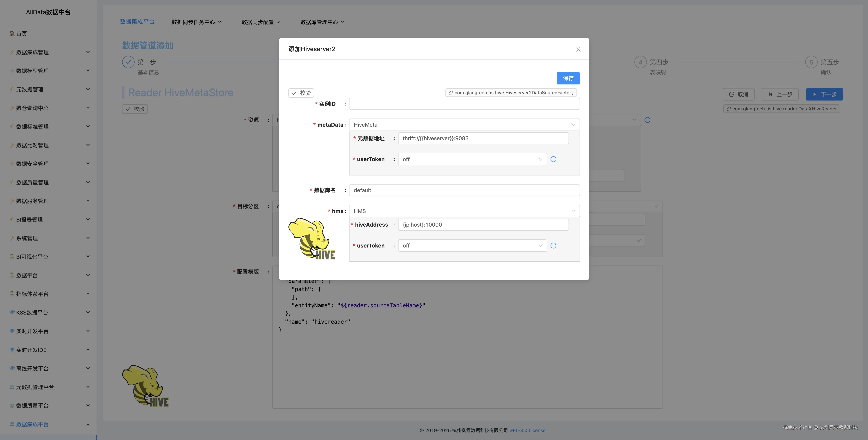Click 校验 under Reader HiveMetaStore

(135, 109)
